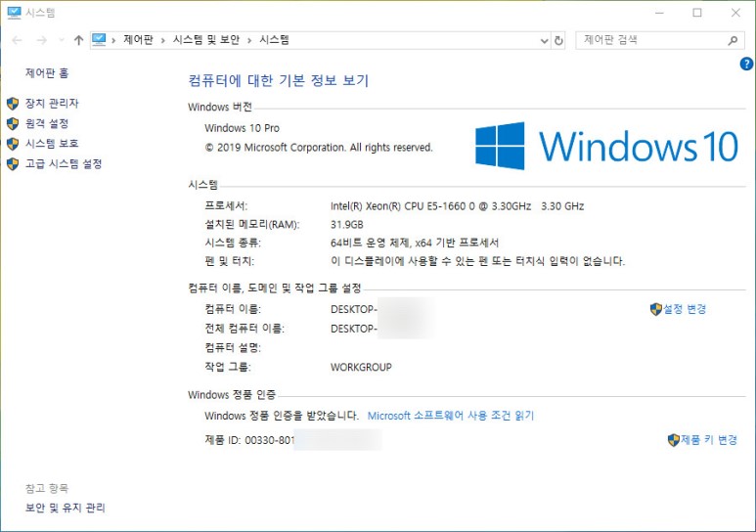Click shield icon beside 고급 시스템 설정
This screenshot has height=532, width=756.
click(13, 164)
